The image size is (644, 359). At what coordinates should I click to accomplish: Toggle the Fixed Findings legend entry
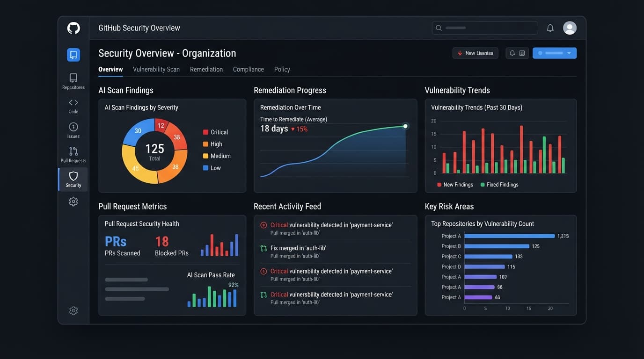[499, 185]
